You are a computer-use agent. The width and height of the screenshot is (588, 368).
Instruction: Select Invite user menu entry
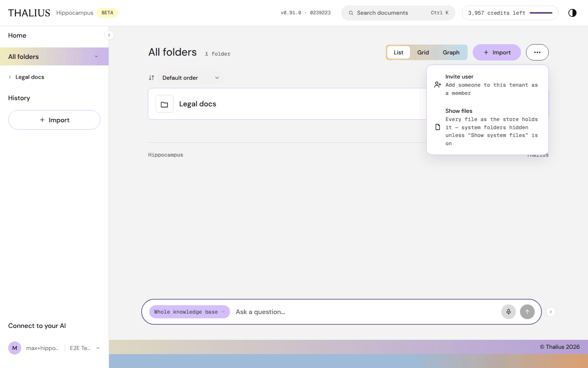point(488,85)
